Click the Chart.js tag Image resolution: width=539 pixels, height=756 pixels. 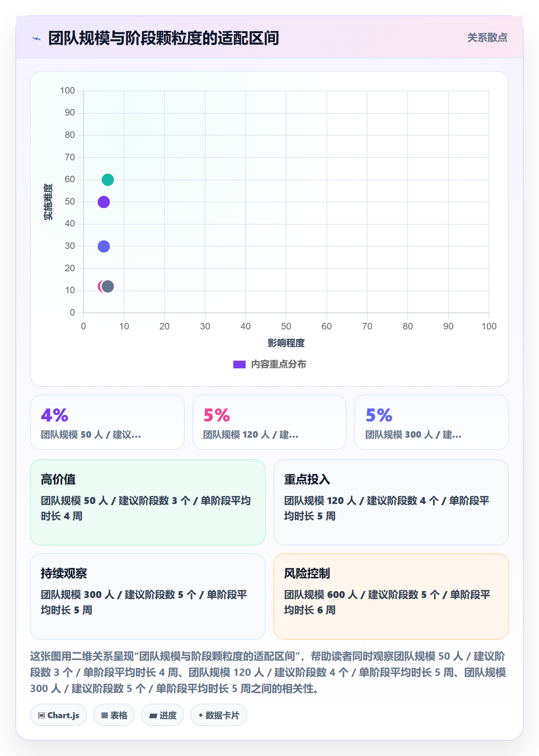59,715
